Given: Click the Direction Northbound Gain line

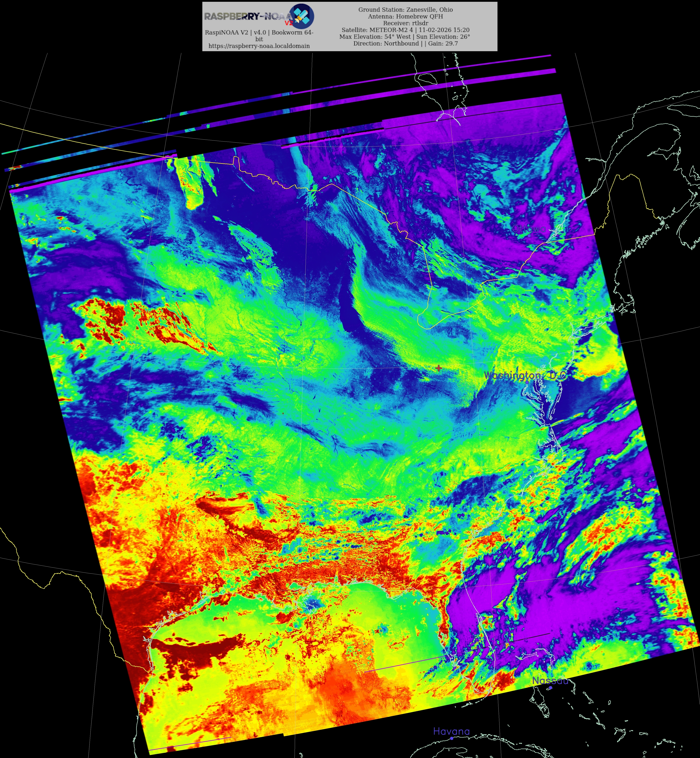Looking at the screenshot, I should [405, 44].
